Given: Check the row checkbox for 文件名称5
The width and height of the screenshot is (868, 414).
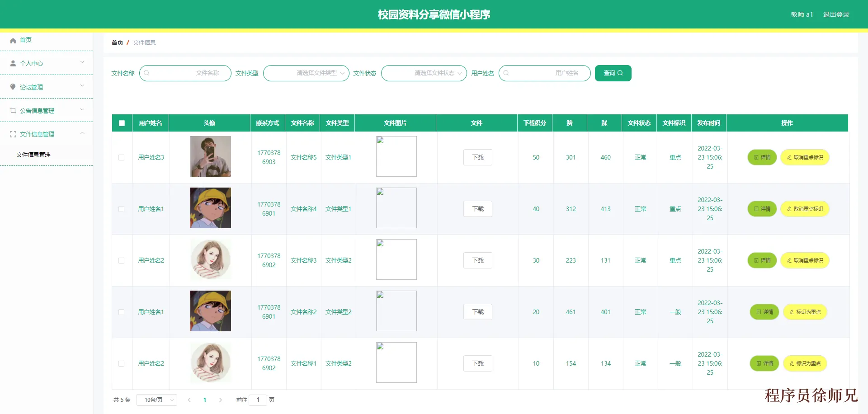Looking at the screenshot, I should [121, 157].
